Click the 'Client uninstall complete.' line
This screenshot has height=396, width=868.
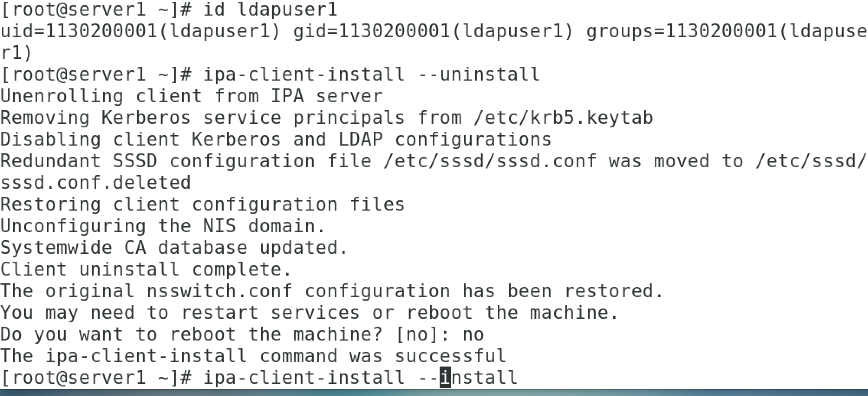point(146,269)
